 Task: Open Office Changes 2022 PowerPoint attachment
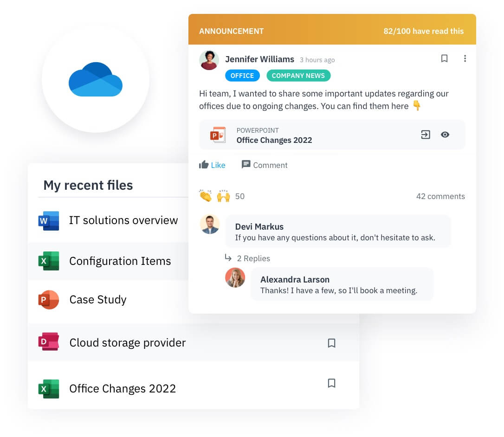(274, 140)
